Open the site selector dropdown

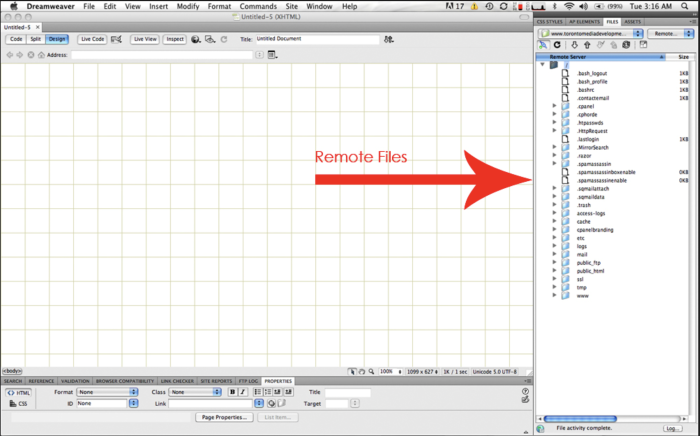point(592,33)
